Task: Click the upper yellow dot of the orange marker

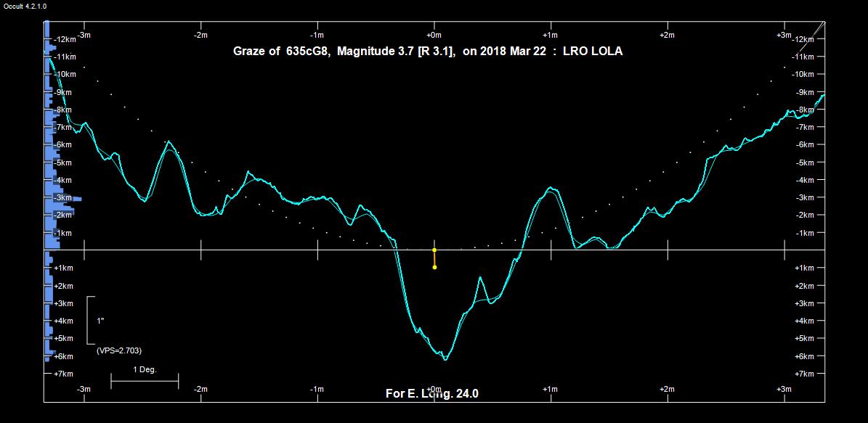Action: tap(434, 250)
